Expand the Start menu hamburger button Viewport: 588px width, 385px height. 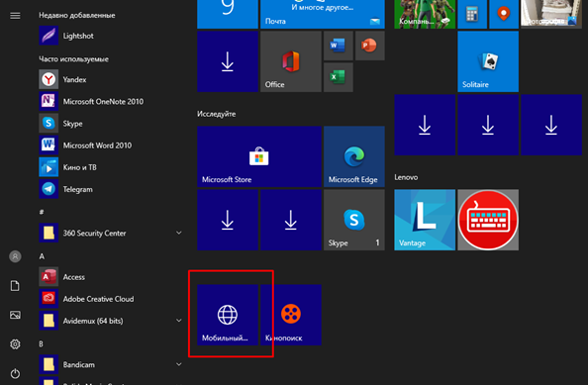click(15, 16)
